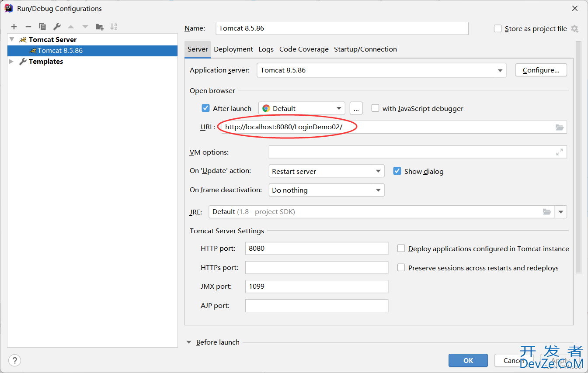Open Default browser dropdown

click(302, 108)
